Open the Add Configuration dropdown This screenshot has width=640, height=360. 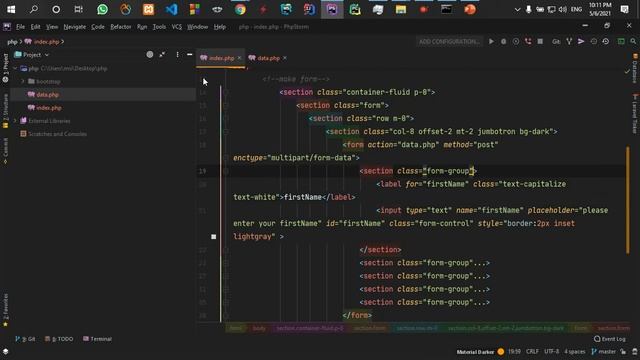point(449,42)
